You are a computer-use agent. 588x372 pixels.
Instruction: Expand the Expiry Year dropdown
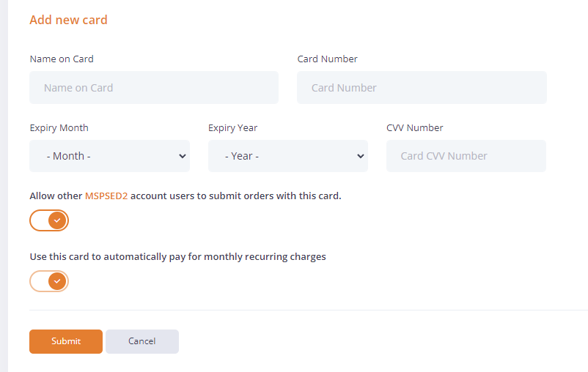click(x=287, y=156)
